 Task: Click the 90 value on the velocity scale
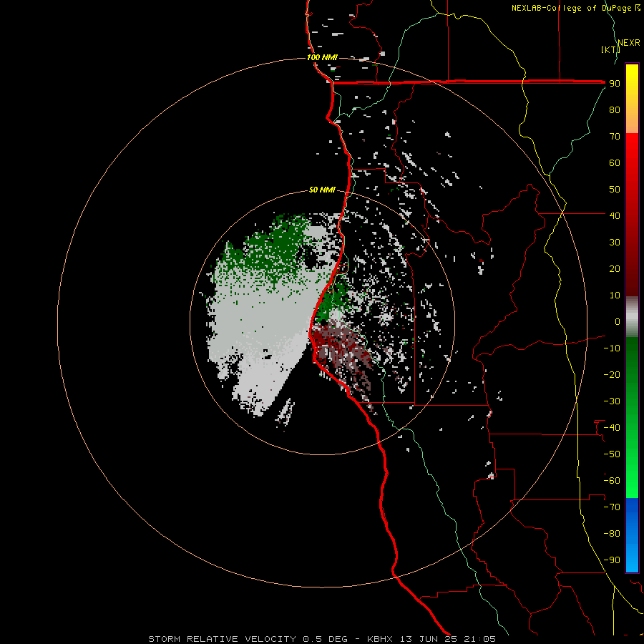615,84
